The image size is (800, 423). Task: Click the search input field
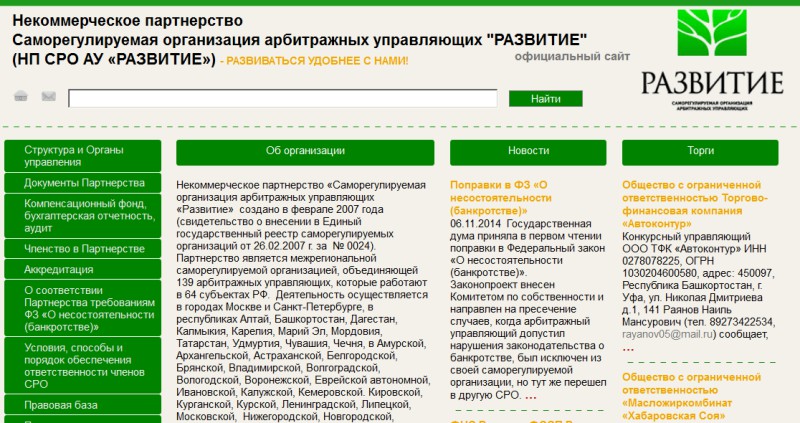click(283, 98)
